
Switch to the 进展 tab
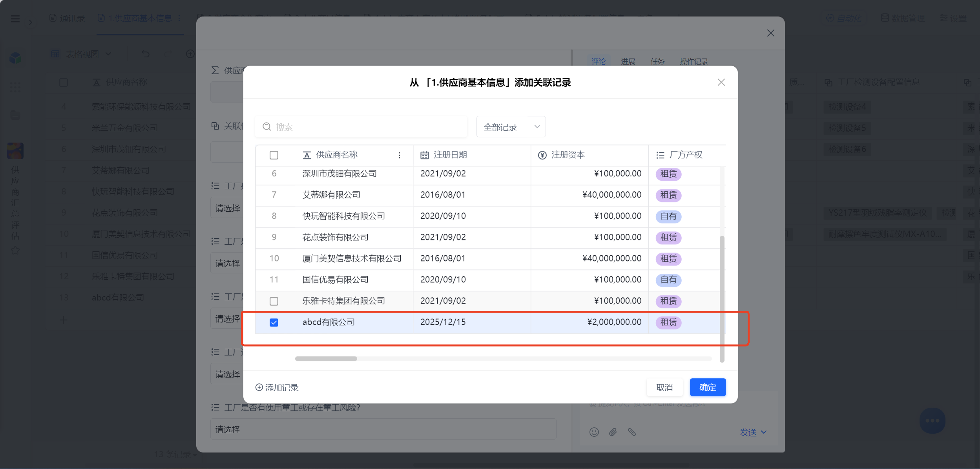pyautogui.click(x=628, y=62)
